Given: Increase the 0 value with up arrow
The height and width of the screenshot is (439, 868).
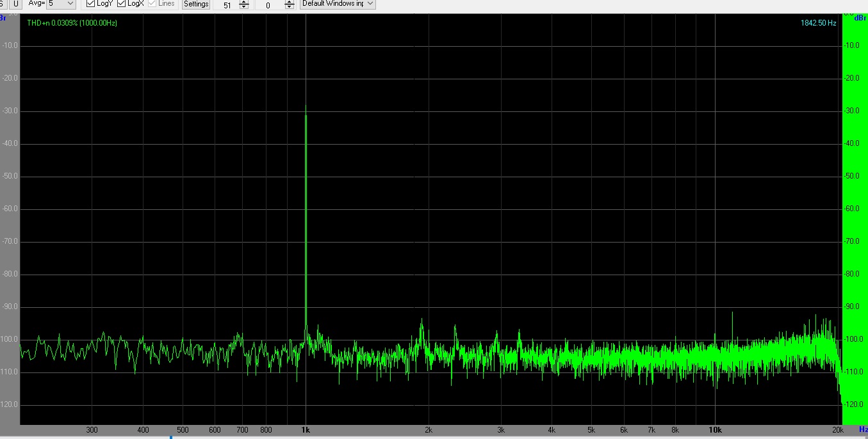Looking at the screenshot, I should pos(290,3).
